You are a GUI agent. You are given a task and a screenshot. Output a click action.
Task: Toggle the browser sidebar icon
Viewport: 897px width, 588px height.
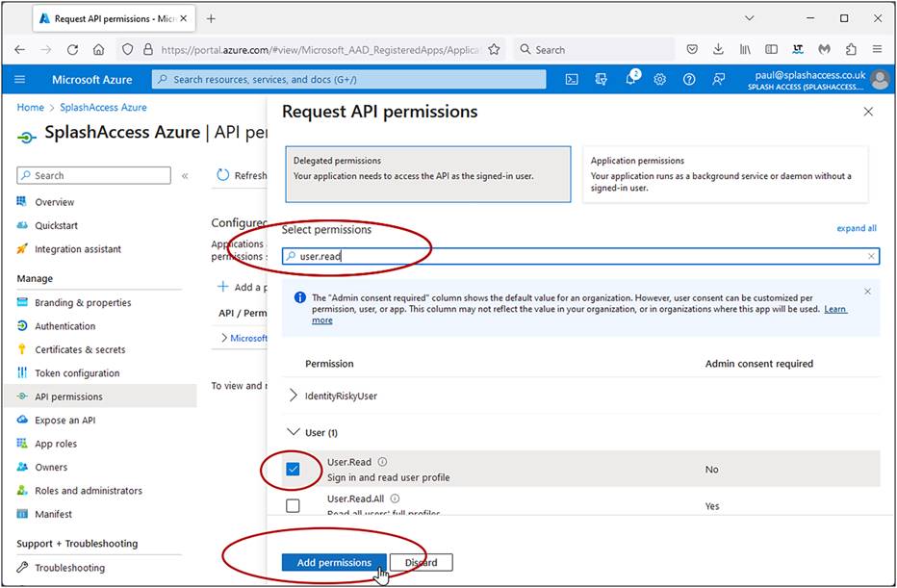click(771, 50)
